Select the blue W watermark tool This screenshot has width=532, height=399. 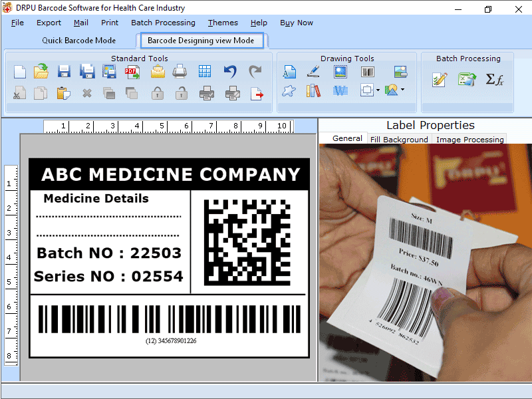tap(340, 91)
